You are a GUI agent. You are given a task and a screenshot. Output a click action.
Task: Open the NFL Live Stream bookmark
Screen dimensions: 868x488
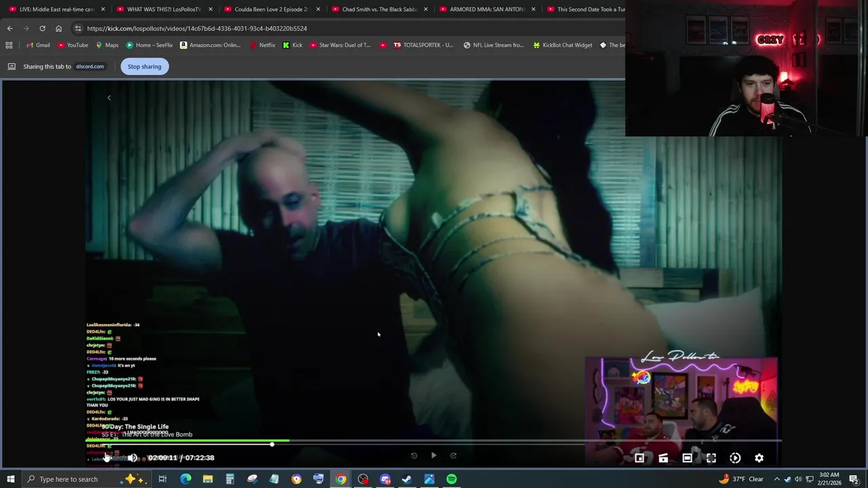[494, 45]
